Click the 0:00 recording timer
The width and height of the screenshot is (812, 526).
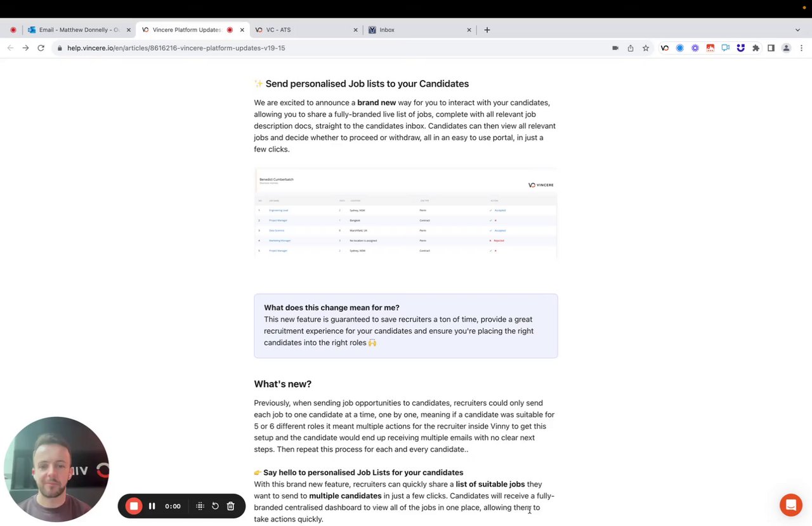click(x=173, y=506)
